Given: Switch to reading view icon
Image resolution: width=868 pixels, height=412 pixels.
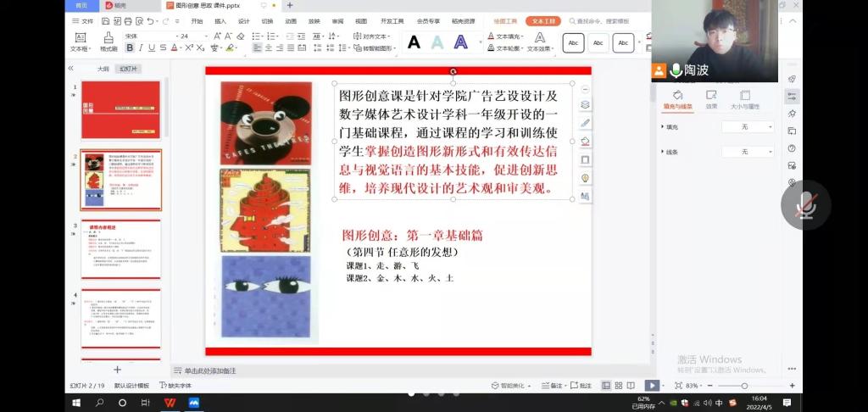Looking at the screenshot, I should click(x=631, y=386).
